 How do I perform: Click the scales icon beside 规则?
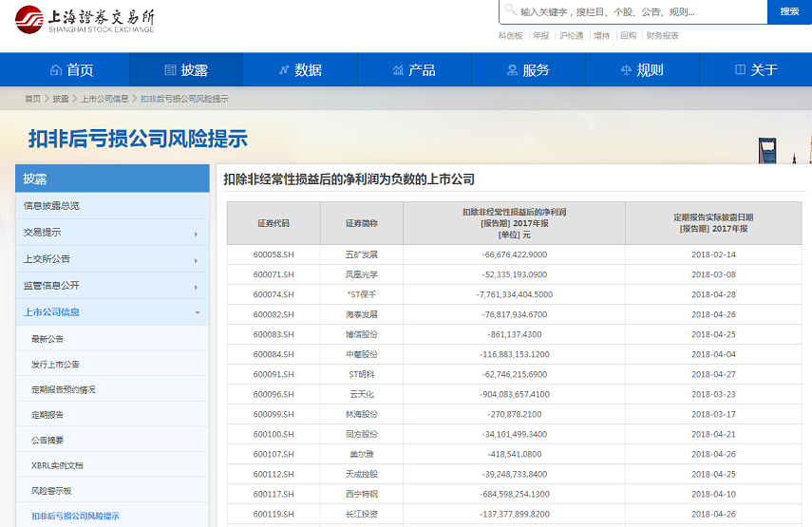point(626,70)
